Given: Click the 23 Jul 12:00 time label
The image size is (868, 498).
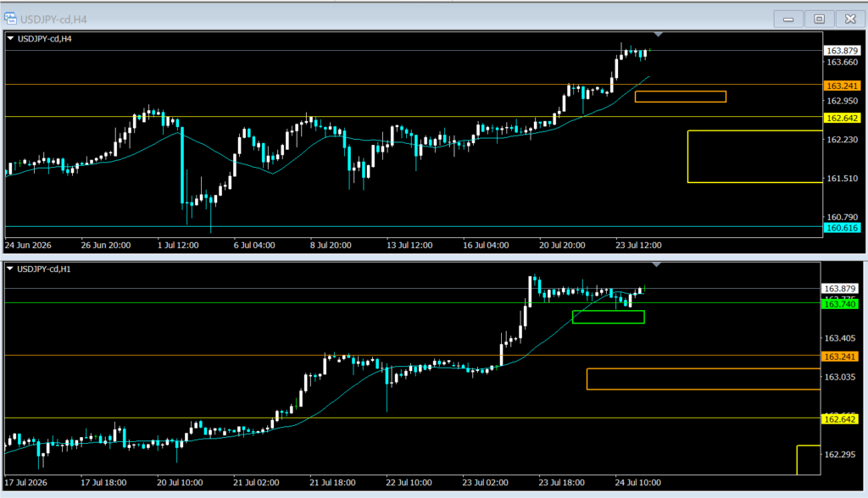Looking at the screenshot, I should [638, 245].
